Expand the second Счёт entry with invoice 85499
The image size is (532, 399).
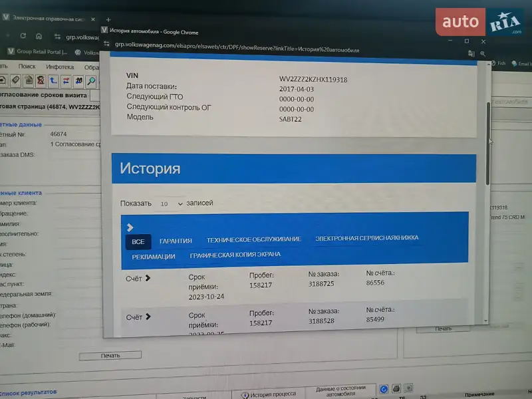pos(138,317)
